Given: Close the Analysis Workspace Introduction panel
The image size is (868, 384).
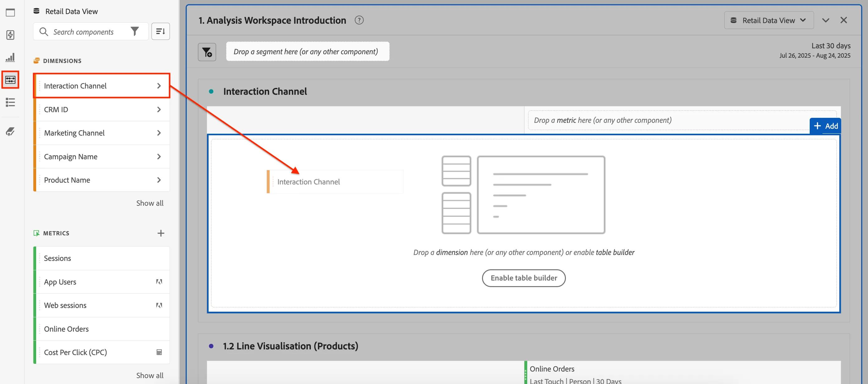Looking at the screenshot, I should 844,20.
